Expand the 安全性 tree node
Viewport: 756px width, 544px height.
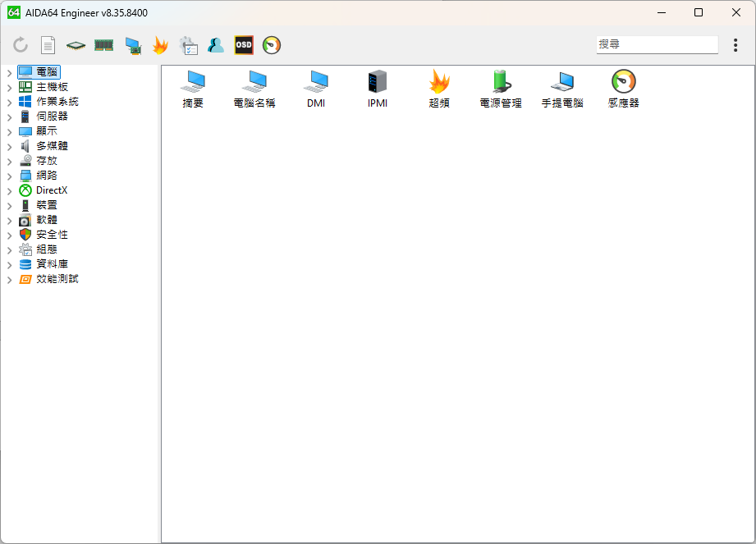pyautogui.click(x=9, y=235)
